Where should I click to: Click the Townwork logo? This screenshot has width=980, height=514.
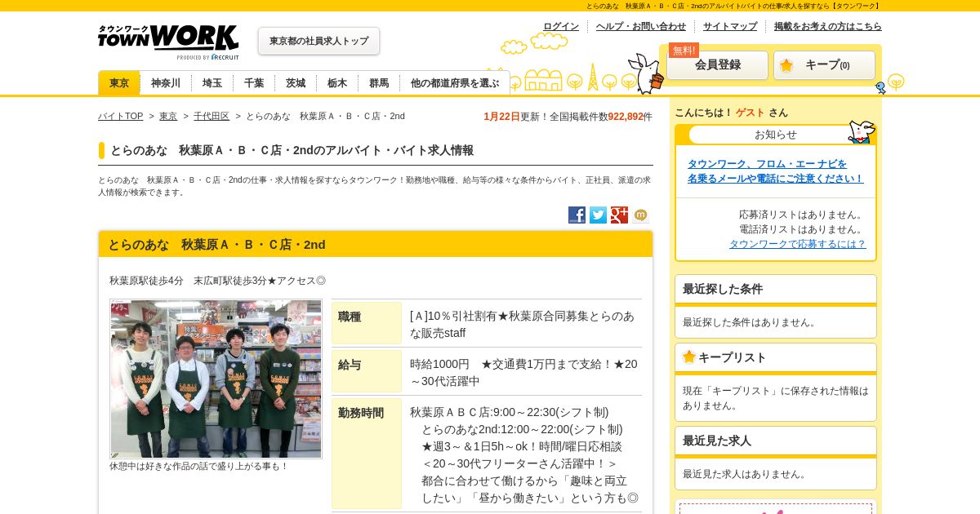[x=168, y=42]
